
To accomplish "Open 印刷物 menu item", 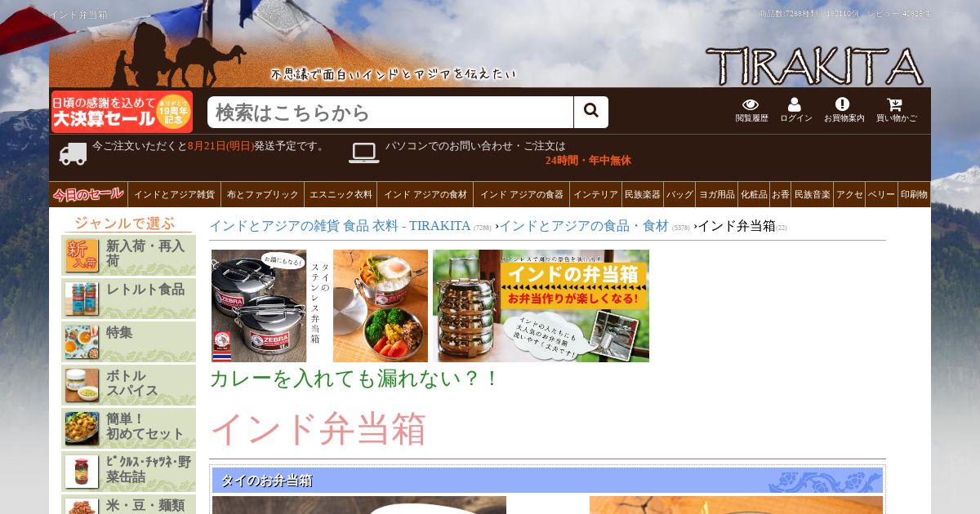I will coord(914,194).
